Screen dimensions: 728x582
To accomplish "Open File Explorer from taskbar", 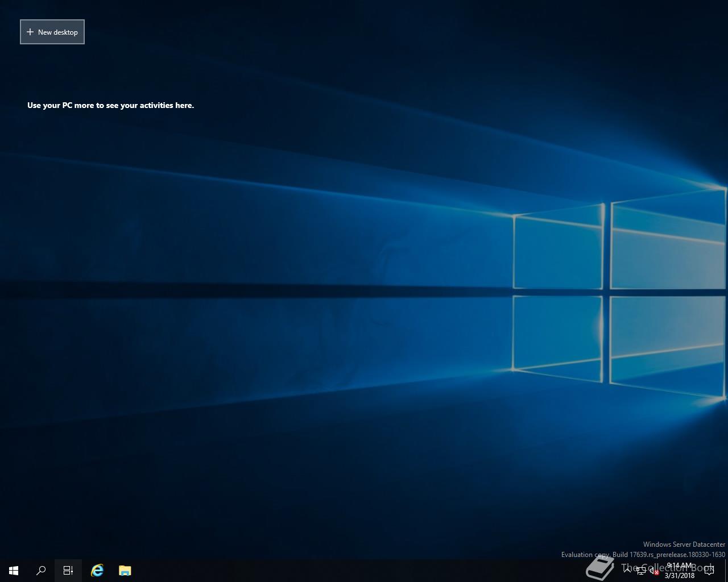I will (125, 571).
